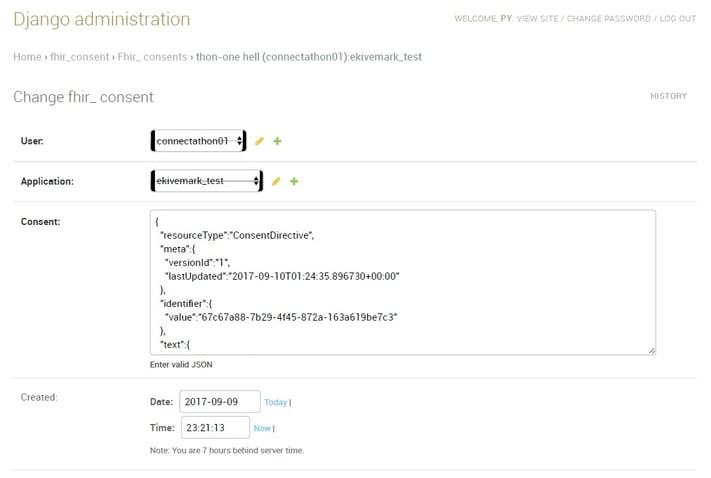Click the "lastUpdated" line in Consent JSON
Image resolution: width=711 pixels, height=478 pixels.
282,276
